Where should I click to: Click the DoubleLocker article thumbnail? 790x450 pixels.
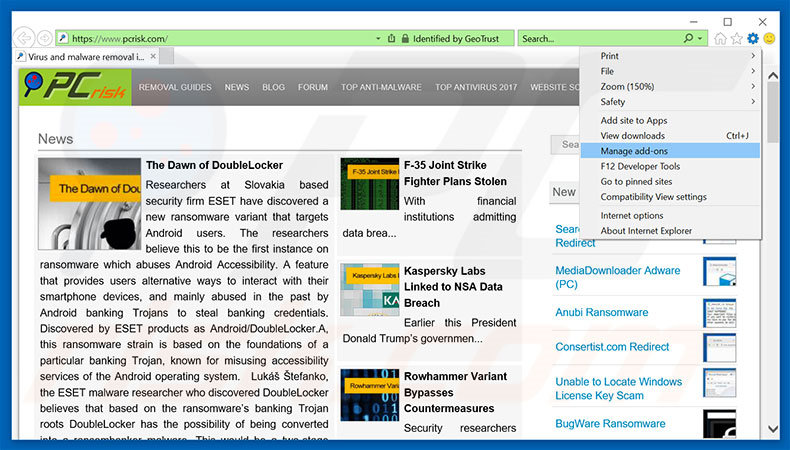tap(90, 204)
